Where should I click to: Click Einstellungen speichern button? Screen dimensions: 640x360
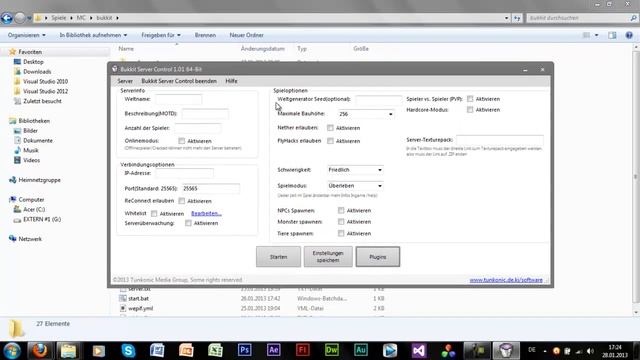tap(328, 257)
